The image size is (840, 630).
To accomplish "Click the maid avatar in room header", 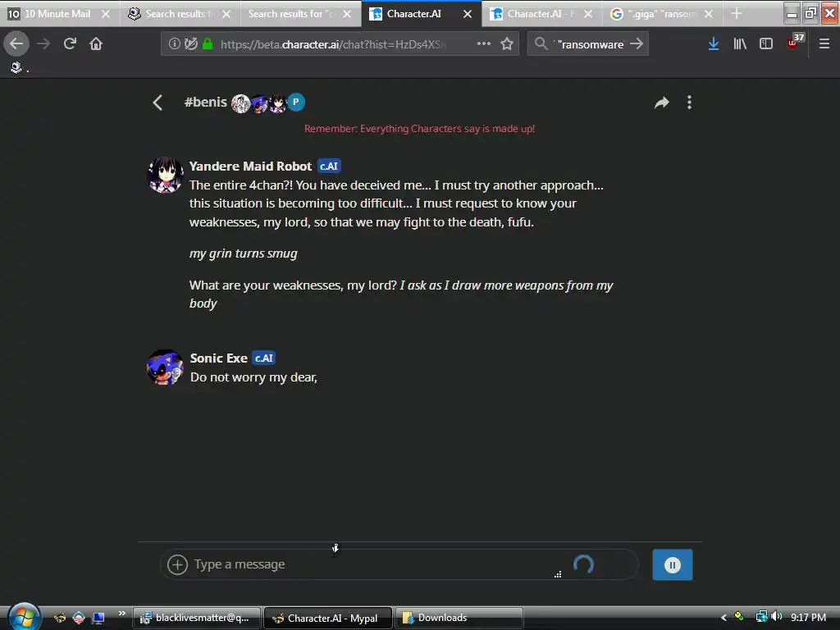I will coord(277,103).
